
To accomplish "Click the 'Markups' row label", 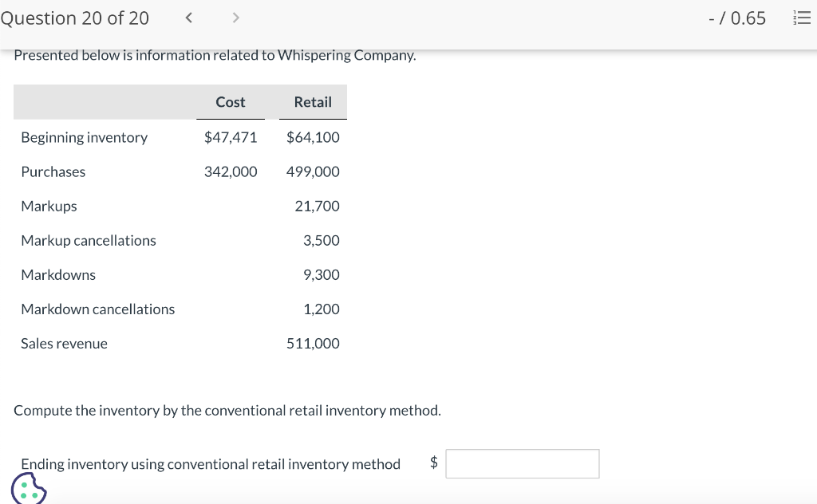I will coord(49,207).
